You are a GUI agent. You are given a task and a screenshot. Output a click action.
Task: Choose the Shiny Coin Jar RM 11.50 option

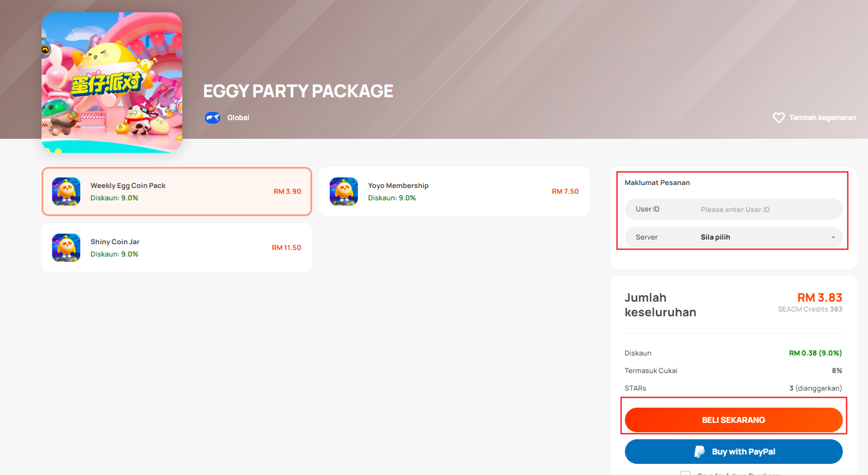click(x=177, y=248)
